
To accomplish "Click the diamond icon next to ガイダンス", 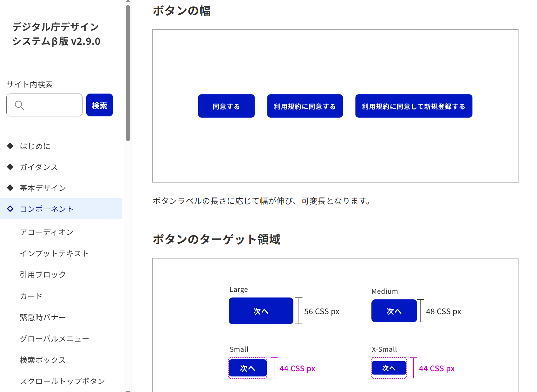I will click(x=10, y=167).
